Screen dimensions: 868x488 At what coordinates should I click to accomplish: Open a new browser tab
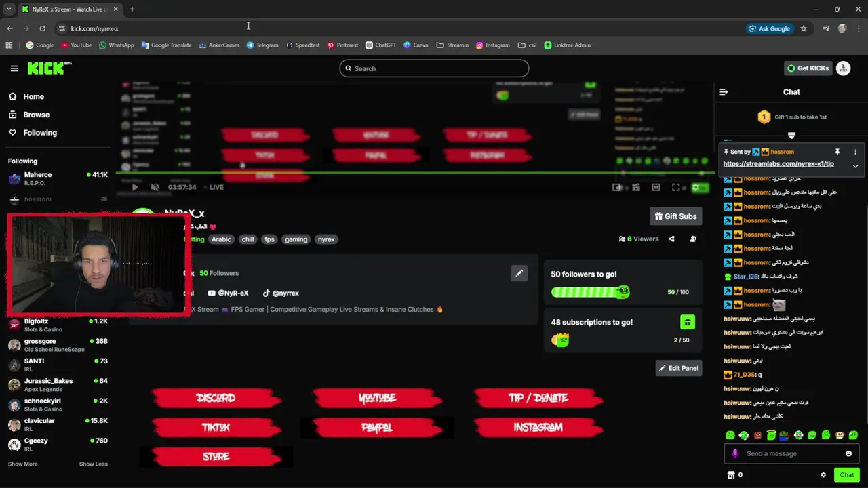pos(132,9)
